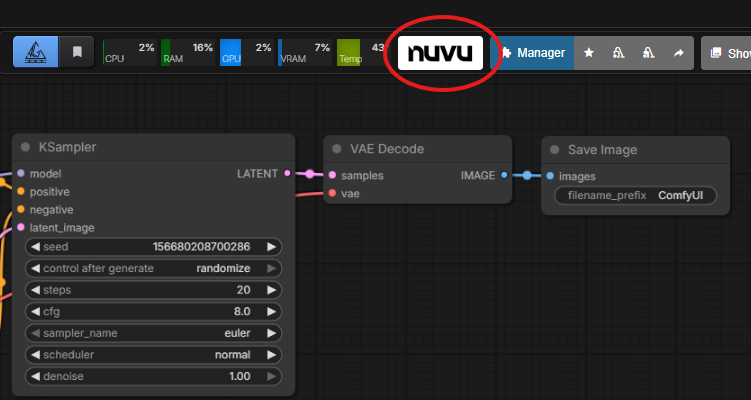Screen dimensions: 751x400
Task: Collapse the VAE Decode node via its dot
Action: pos(337,149)
